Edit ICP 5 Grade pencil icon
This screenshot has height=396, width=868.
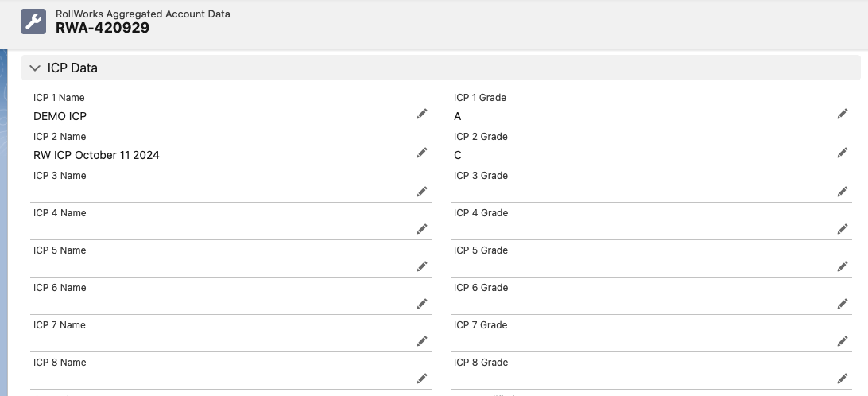pyautogui.click(x=843, y=266)
